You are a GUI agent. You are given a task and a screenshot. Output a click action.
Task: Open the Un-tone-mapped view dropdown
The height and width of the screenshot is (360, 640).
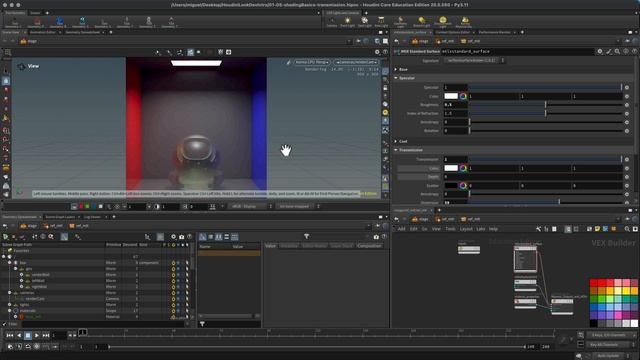pos(298,207)
